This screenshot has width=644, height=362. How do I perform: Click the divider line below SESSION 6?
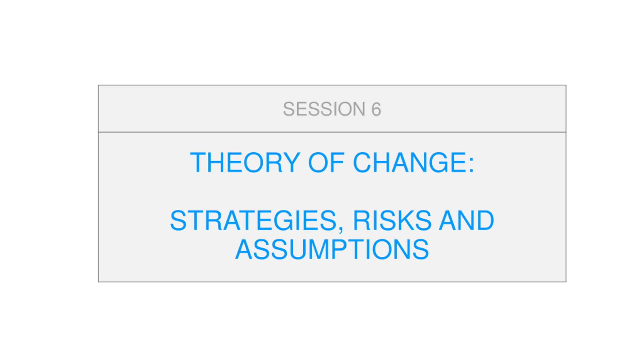tap(332, 132)
